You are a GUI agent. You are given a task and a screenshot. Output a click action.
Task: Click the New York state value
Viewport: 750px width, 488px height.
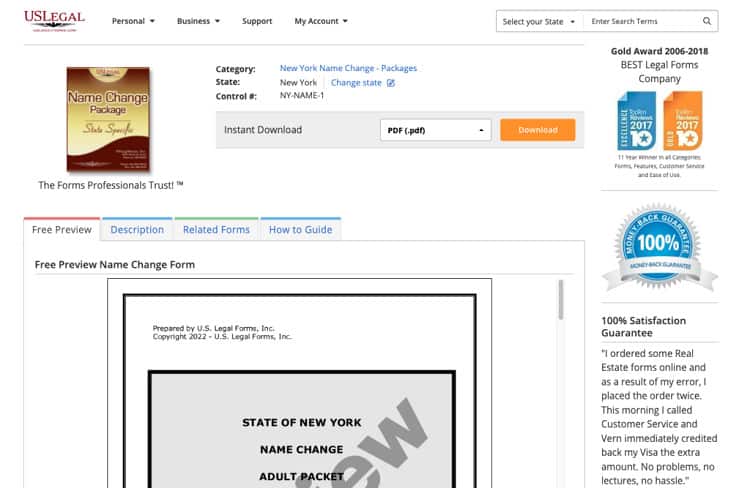[298, 83]
